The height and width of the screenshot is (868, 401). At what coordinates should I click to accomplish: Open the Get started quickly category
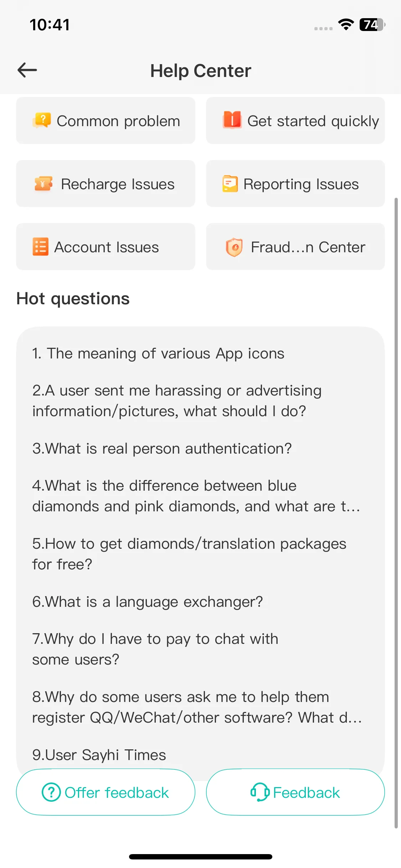coord(295,120)
